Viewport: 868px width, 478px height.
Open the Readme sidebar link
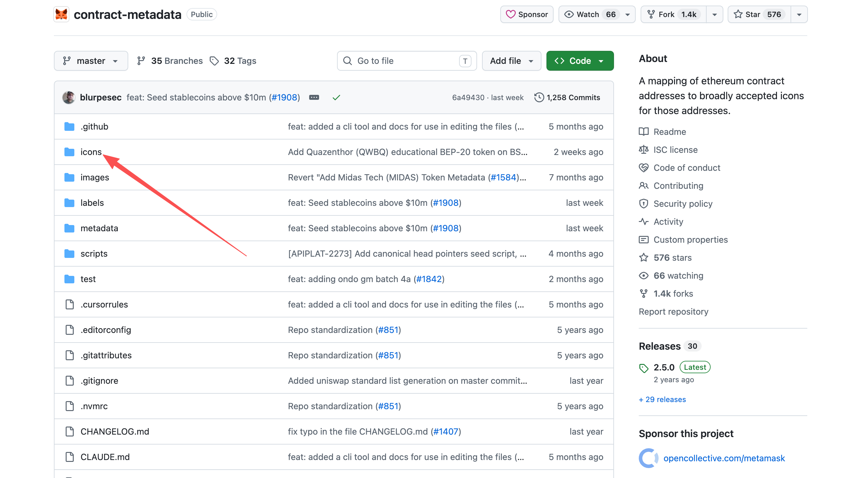[x=670, y=131]
